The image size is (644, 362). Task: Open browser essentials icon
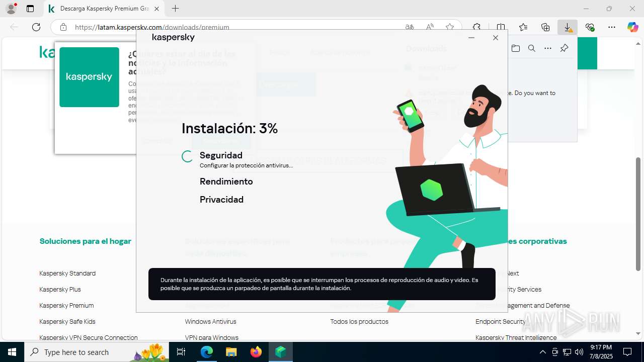point(590,27)
